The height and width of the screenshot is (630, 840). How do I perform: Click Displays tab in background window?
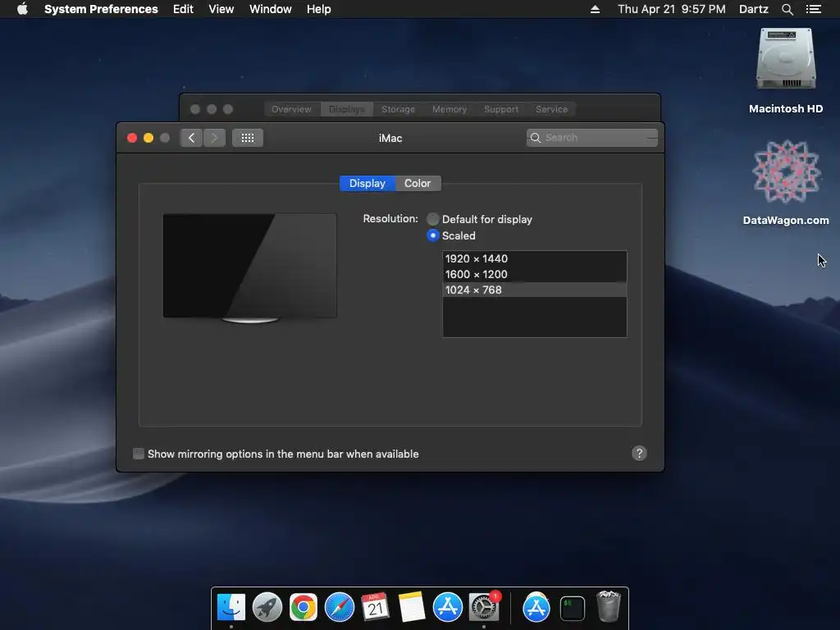[x=347, y=109]
